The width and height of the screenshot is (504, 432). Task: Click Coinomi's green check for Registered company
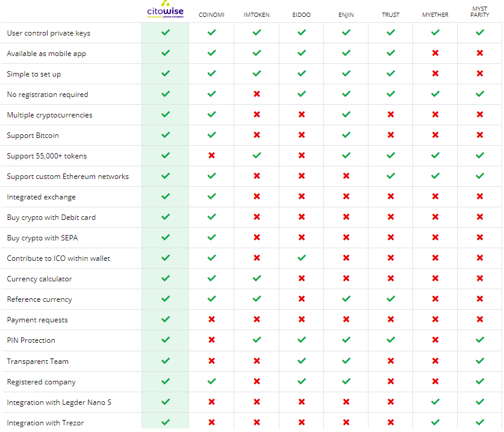pyautogui.click(x=211, y=381)
